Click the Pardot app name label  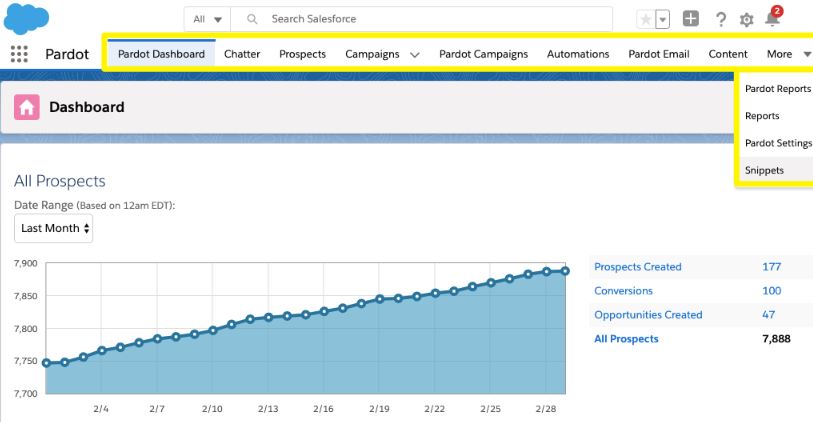point(67,54)
